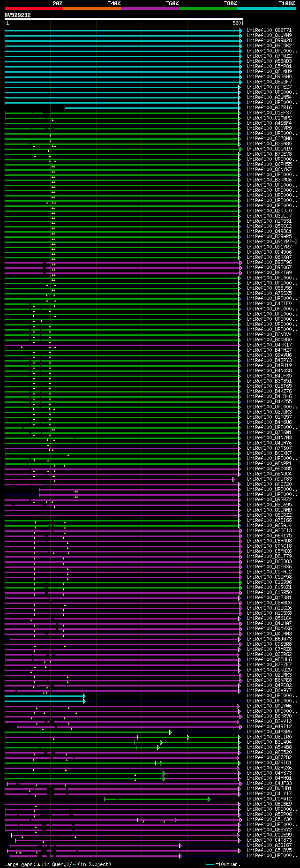Click the UniRef100_A1A5S1 hit label
Image resolution: width=300 pixels, height=868 pixels.
click(x=269, y=221)
